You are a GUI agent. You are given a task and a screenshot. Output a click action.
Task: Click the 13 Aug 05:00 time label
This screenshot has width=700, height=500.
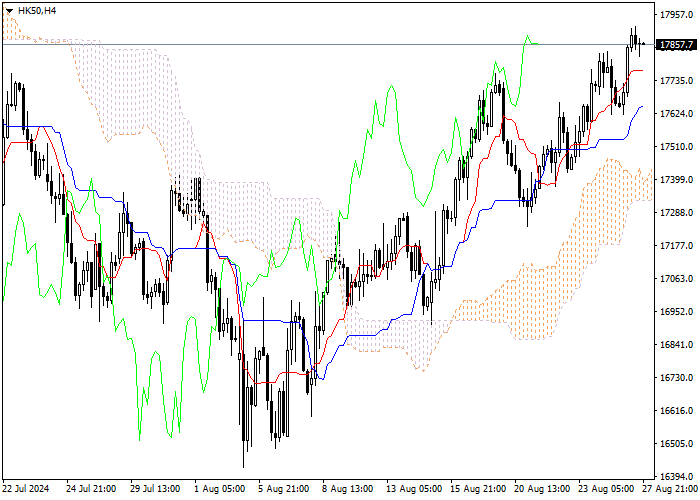(414, 489)
